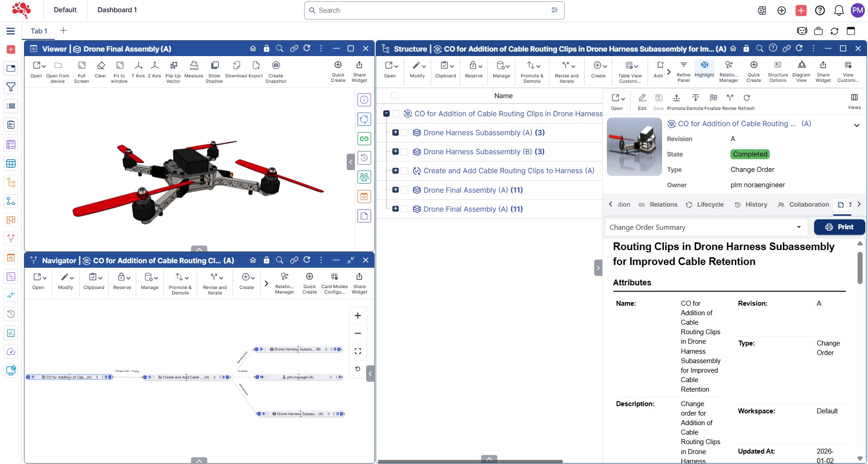Open the Change Order Summary dropdown
The width and height of the screenshot is (868, 464).
(x=706, y=227)
